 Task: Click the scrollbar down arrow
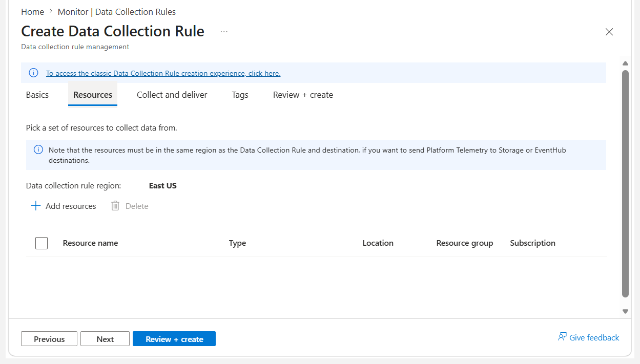tap(625, 311)
